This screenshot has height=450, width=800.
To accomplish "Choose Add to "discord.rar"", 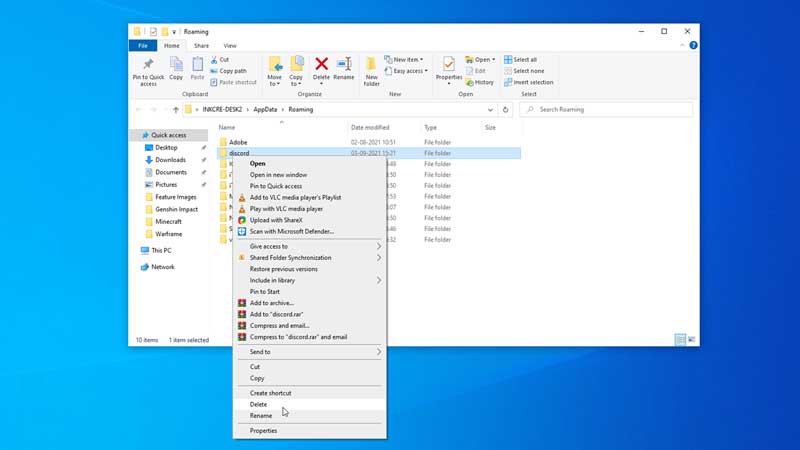I will coord(277,314).
